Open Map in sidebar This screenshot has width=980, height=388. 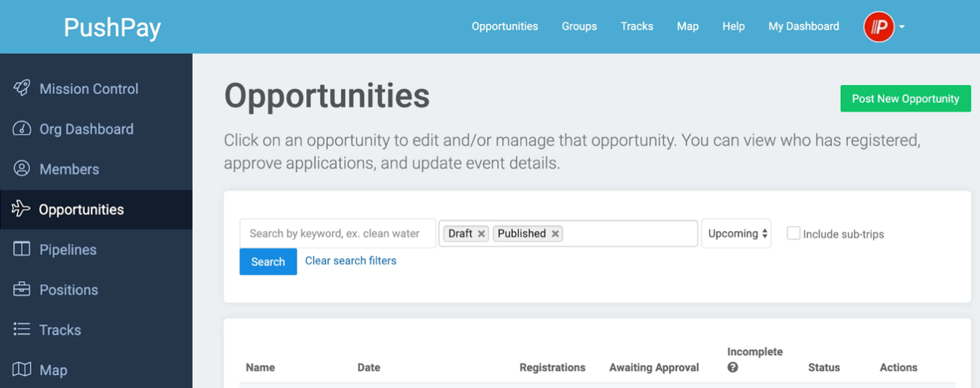(x=96, y=370)
